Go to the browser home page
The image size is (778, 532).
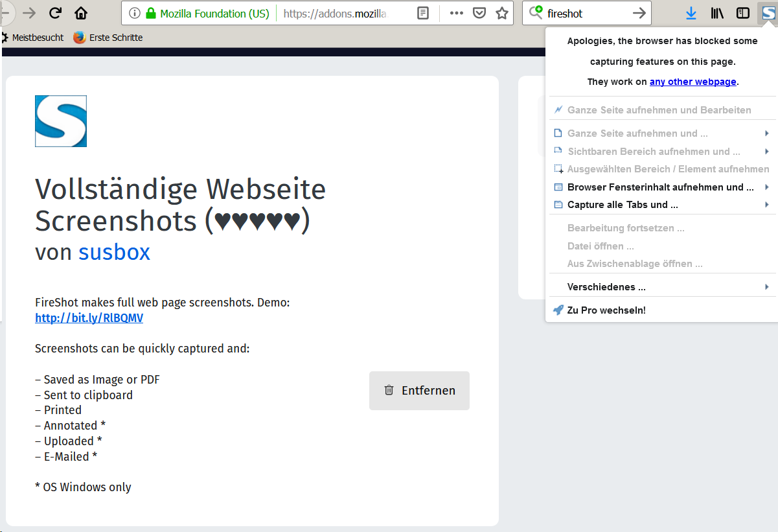(81, 13)
